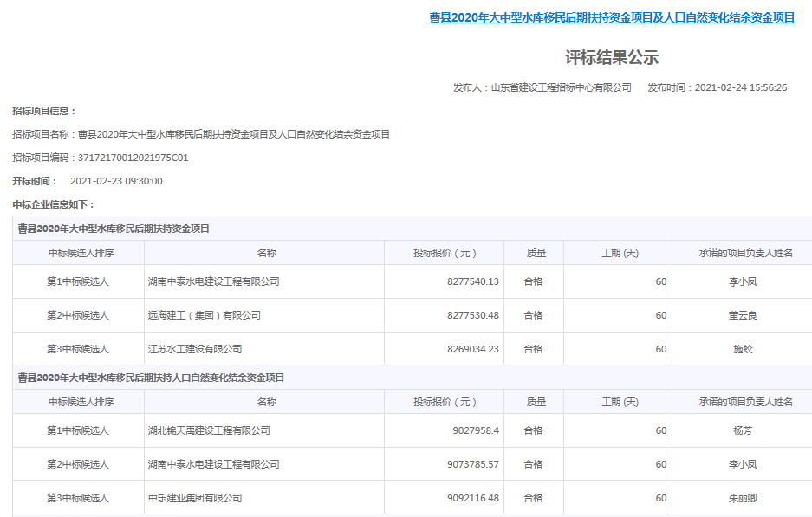Click publisher name 山东省建设工程招标中心有限公司

561,87
